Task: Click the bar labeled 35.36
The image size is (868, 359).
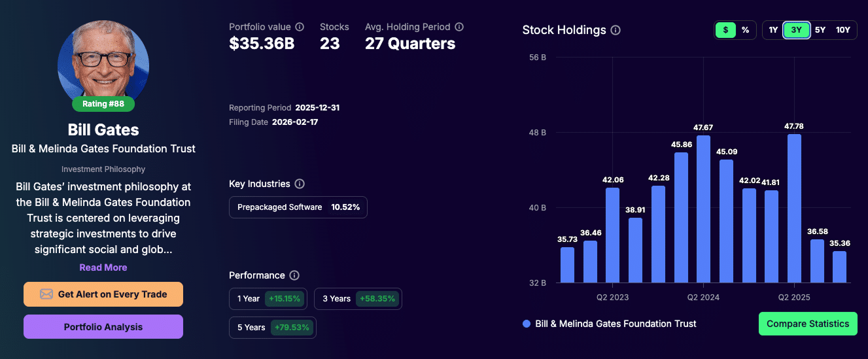Action: 839,267
